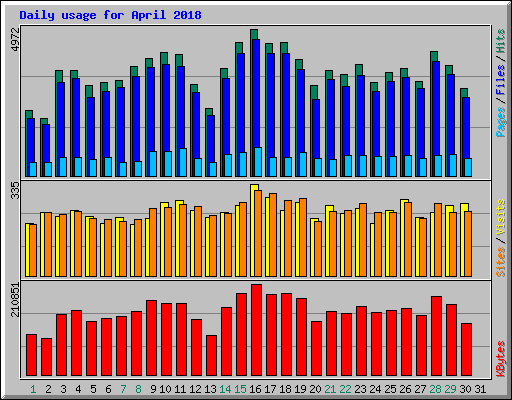Click day 17 on the x-axis
The height and width of the screenshot is (400, 512).
point(270,389)
